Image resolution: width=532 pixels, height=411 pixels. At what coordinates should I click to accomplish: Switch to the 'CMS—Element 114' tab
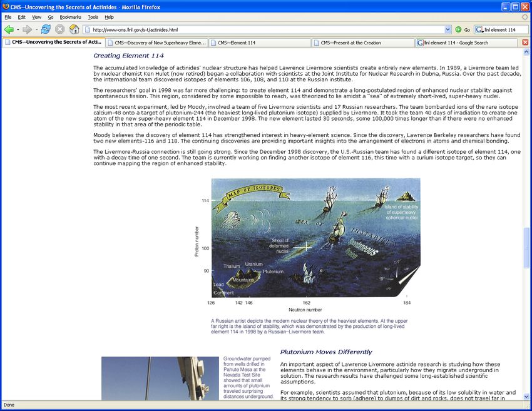click(260, 43)
